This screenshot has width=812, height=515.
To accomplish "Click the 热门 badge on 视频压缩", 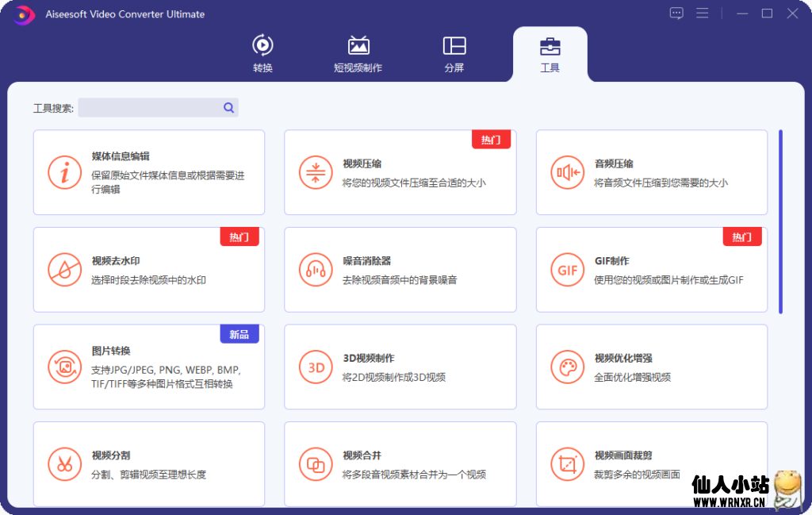I will tap(491, 140).
